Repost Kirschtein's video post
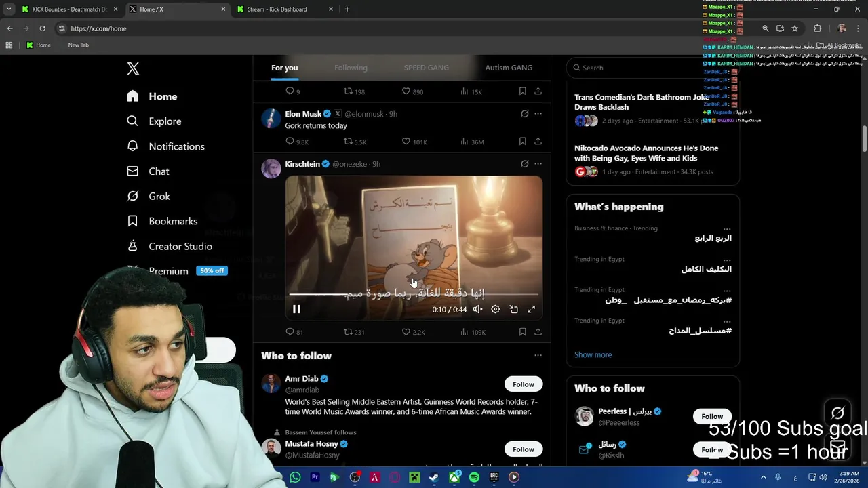 point(354,332)
